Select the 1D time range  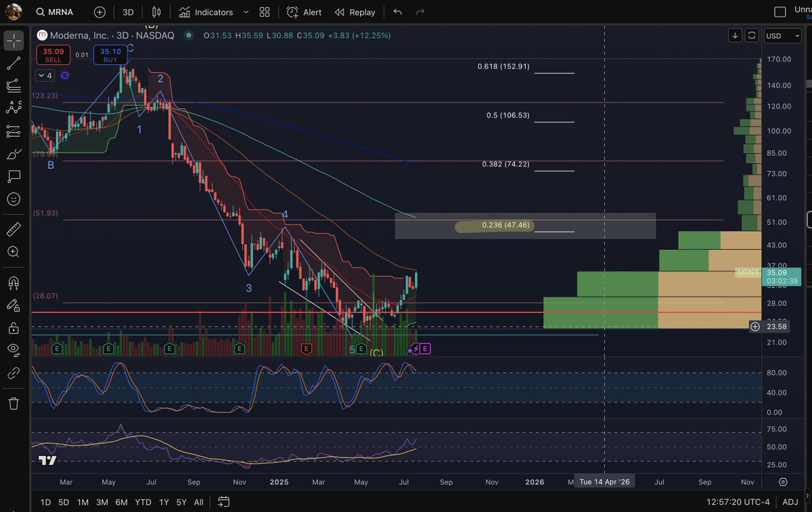[45, 502]
